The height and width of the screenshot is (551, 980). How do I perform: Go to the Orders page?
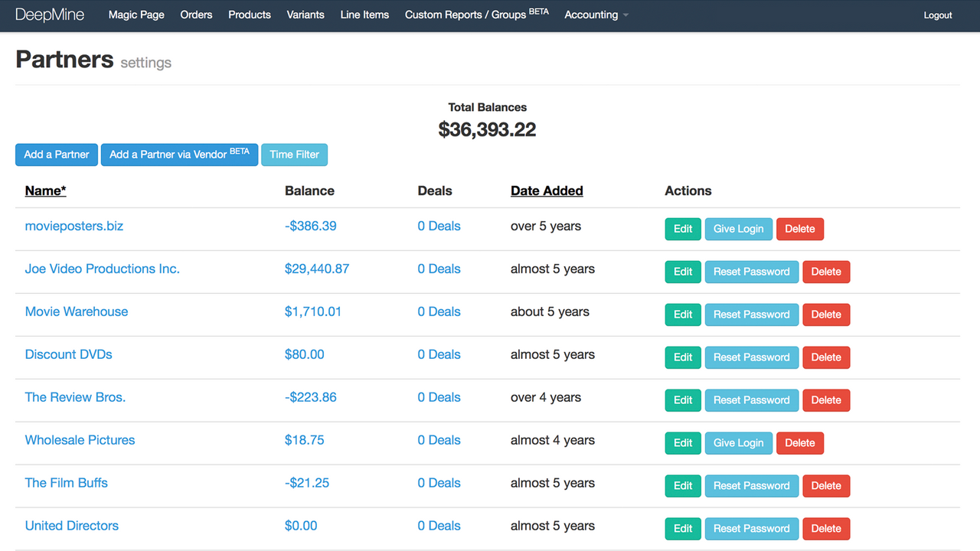tap(196, 15)
